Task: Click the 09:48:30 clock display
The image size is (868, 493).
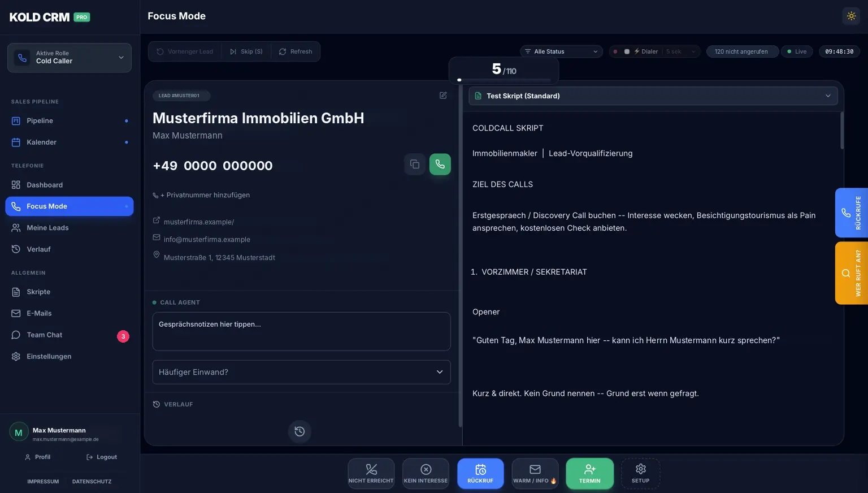Action: [x=839, y=51]
